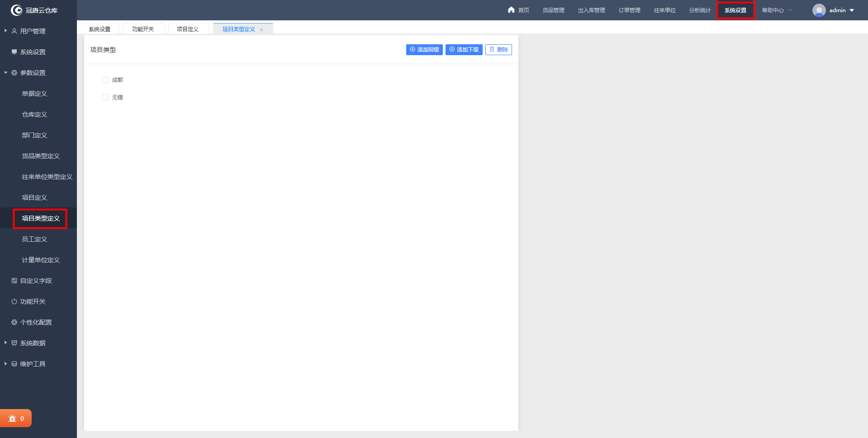Open 货品管理 in the top navigation
Image resolution: width=868 pixels, height=438 pixels.
pyautogui.click(x=553, y=10)
